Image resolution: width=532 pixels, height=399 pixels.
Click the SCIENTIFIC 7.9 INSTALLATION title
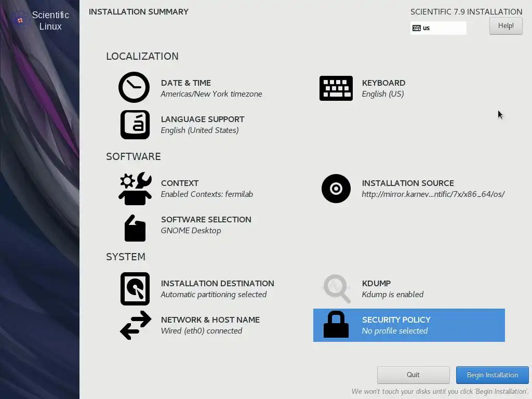[466, 12]
